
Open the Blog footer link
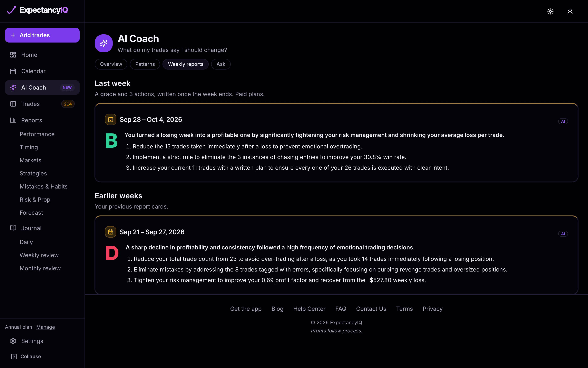pyautogui.click(x=277, y=309)
